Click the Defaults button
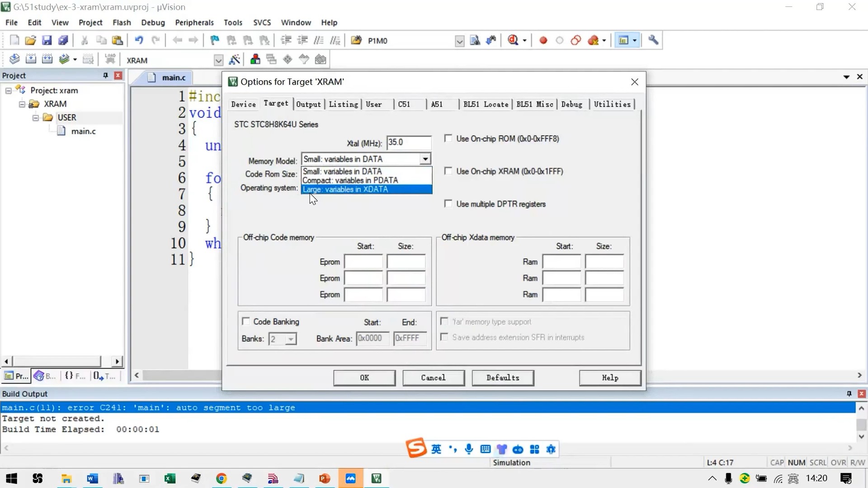The width and height of the screenshot is (868, 488). tap(503, 378)
